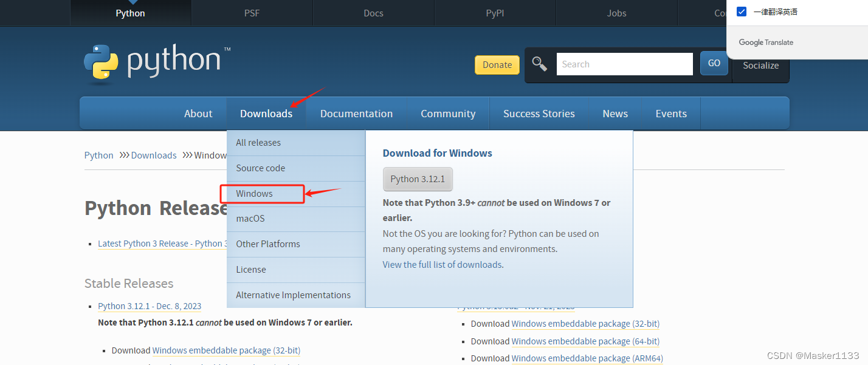Open left column Windows embeddable package (32-bit) link
Viewport: 868px width, 365px height.
(x=226, y=350)
